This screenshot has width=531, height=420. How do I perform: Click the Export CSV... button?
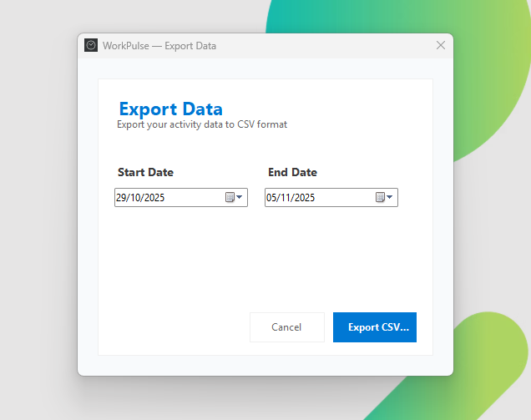[x=375, y=327]
